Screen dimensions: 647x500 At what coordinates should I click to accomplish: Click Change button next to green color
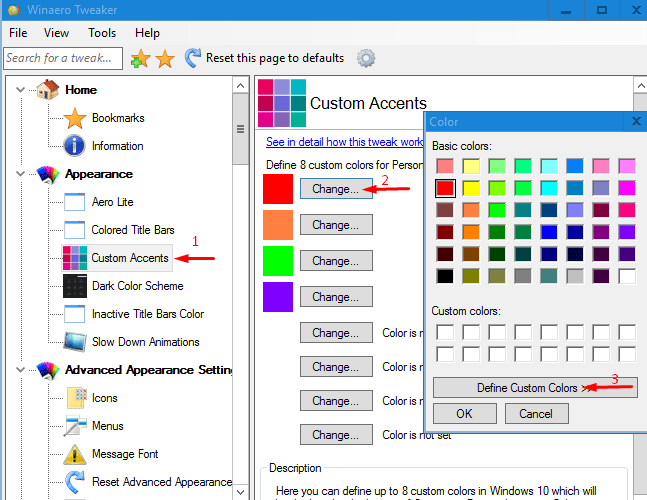[x=336, y=261]
